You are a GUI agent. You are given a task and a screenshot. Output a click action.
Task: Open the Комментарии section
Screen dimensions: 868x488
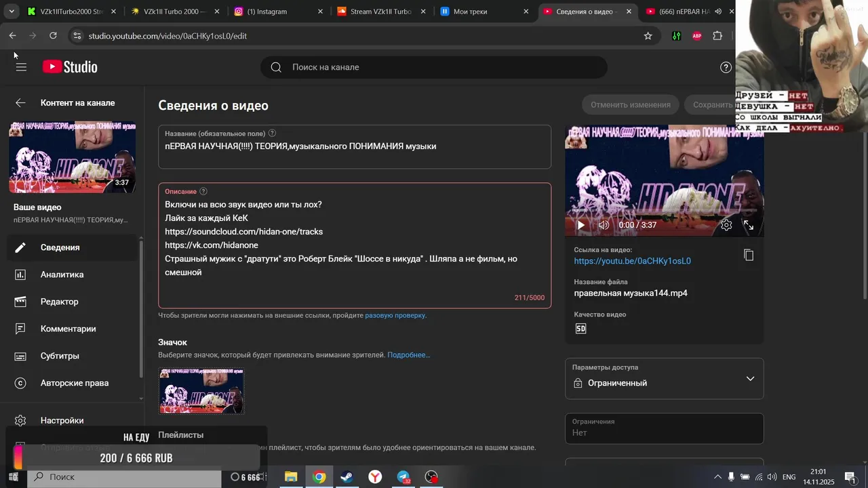(73, 329)
